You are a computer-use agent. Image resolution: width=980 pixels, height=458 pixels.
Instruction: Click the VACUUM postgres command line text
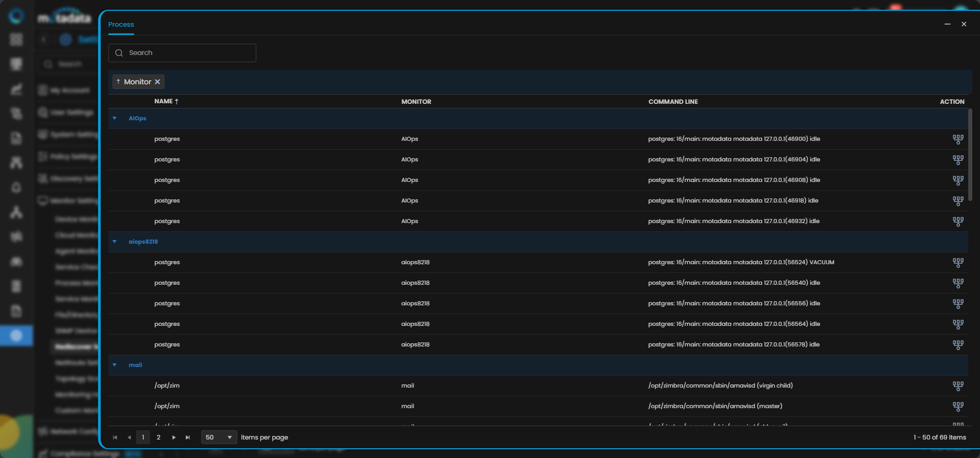[741, 262]
